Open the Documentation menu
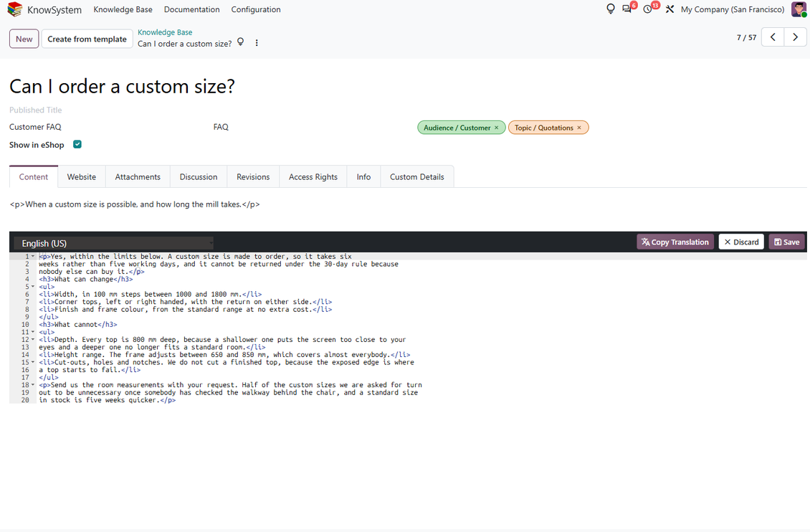The height and width of the screenshot is (532, 810). click(191, 9)
